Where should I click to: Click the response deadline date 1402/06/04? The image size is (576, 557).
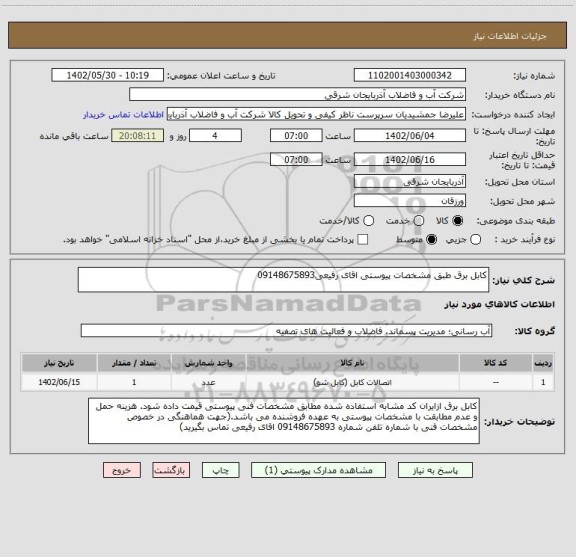coord(410,136)
